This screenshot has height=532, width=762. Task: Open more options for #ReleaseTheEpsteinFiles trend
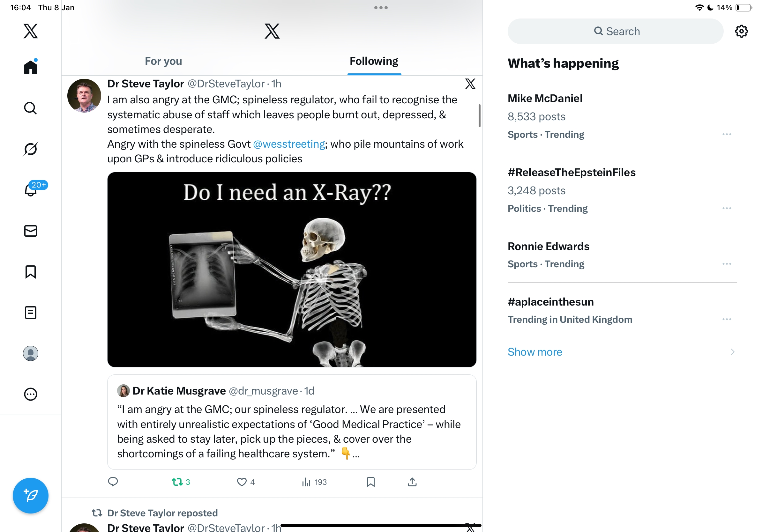point(727,208)
